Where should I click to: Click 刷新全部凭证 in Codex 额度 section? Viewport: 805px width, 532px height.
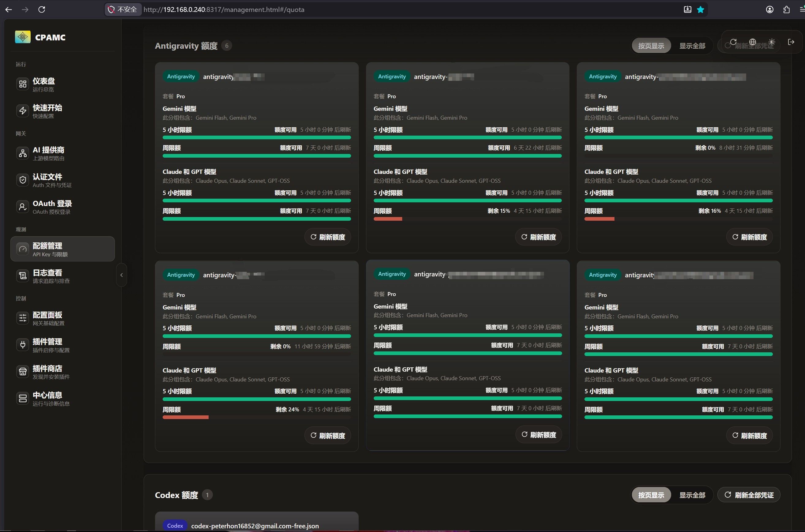click(x=749, y=495)
